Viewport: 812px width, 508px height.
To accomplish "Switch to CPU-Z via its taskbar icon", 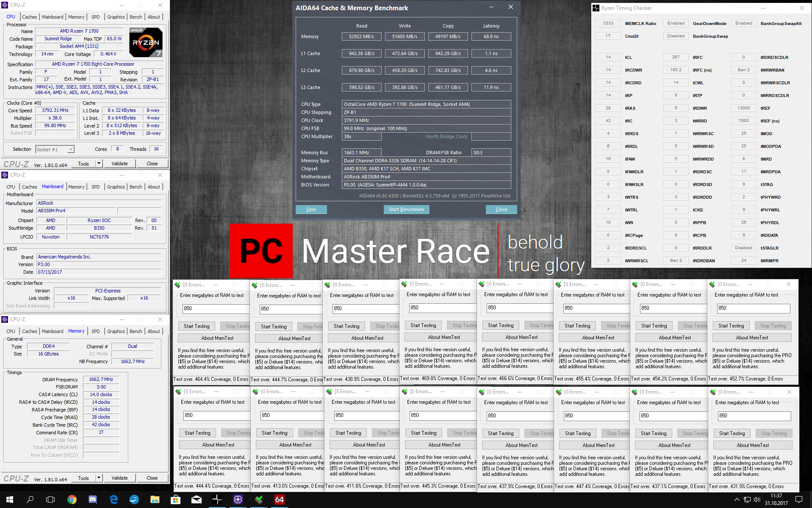I will click(x=238, y=500).
